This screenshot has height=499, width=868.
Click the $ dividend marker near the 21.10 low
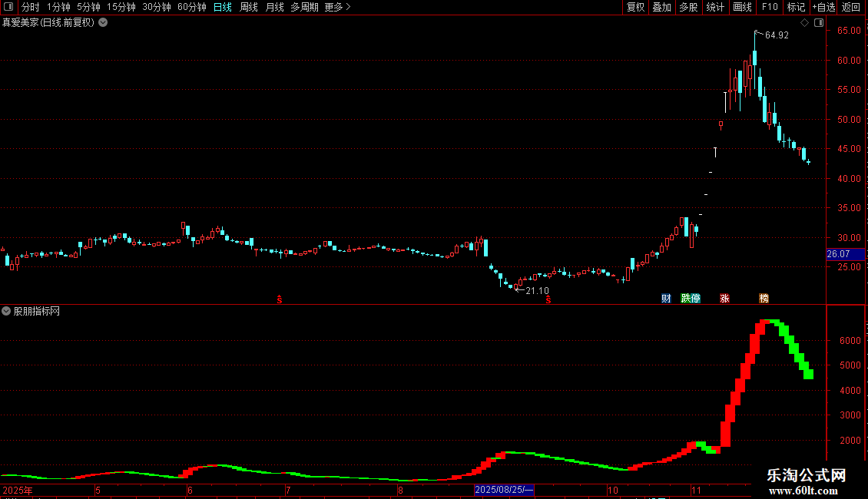(x=548, y=299)
